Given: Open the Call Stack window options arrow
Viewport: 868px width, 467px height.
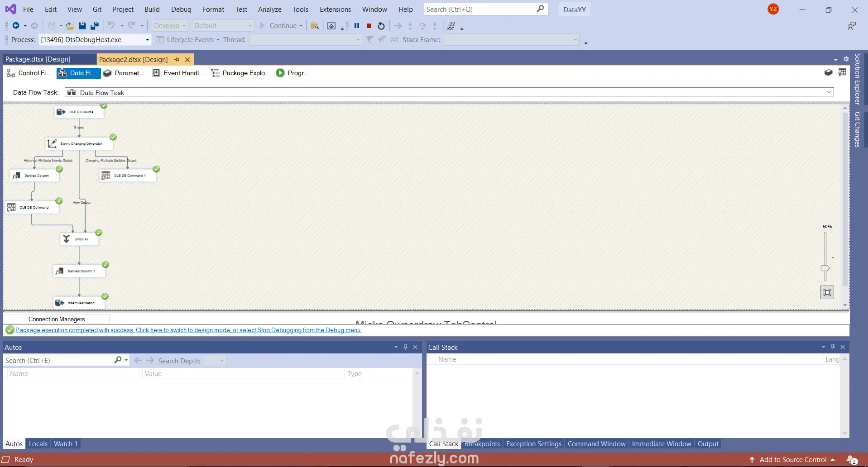Looking at the screenshot, I should click(823, 347).
